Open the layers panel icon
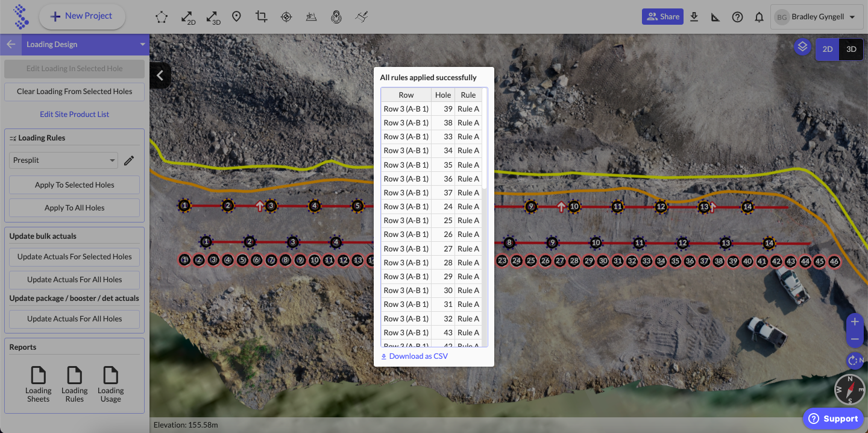Image resolution: width=868 pixels, height=433 pixels. coord(802,46)
